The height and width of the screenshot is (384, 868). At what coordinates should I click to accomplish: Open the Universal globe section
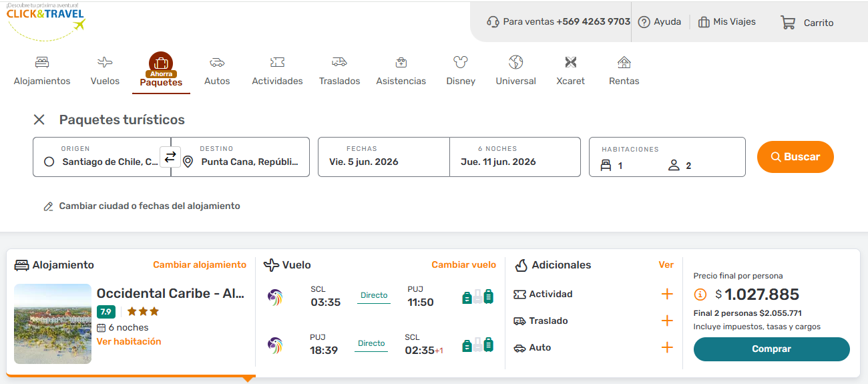515,71
